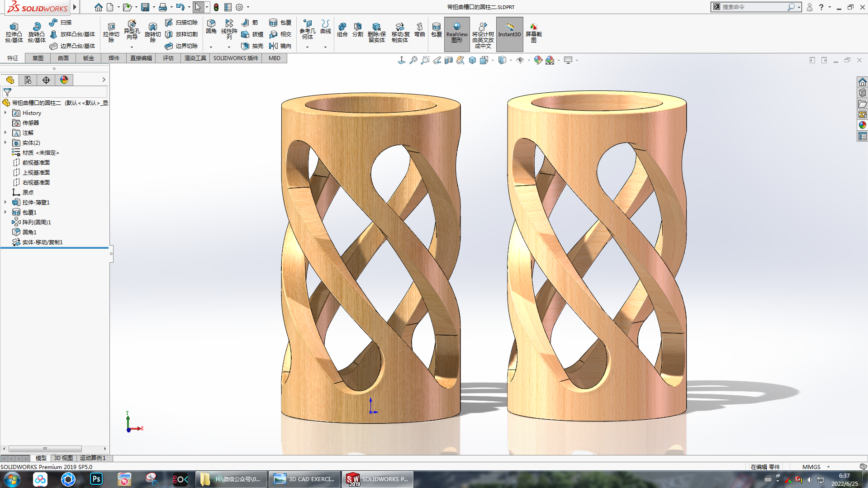Viewport: 868px width, 488px height.
Task: Select 前视基准面 plane in tree
Action: 31,163
